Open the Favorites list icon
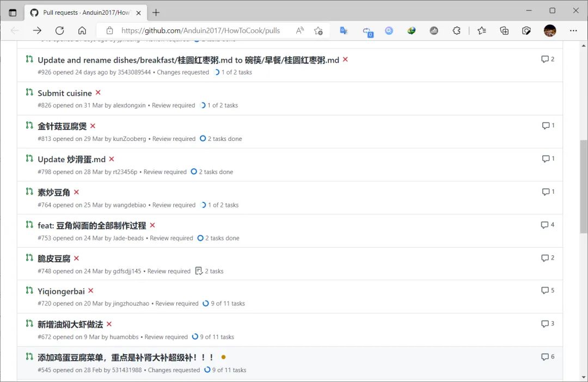This screenshot has width=588, height=382. [x=481, y=30]
